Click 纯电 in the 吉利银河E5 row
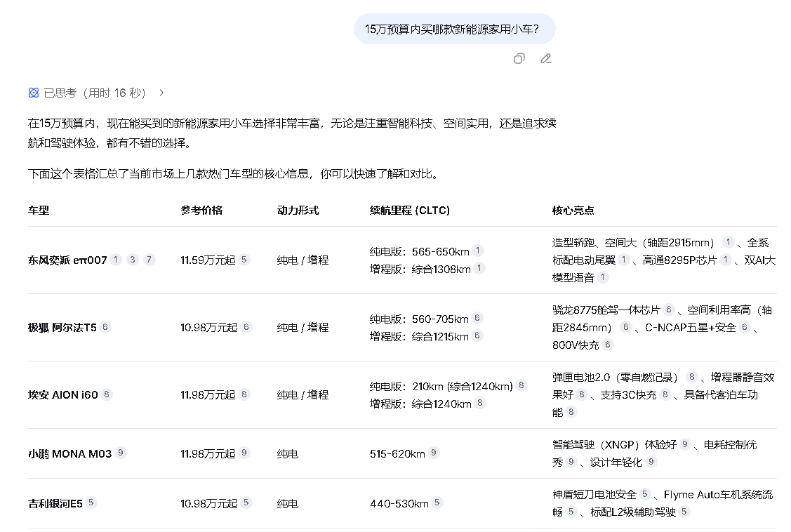 tap(288, 503)
